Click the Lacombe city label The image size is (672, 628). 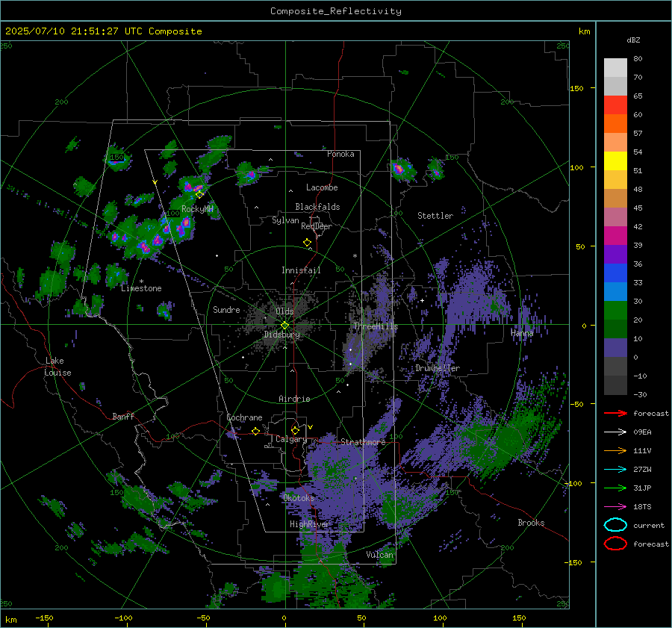coord(322,187)
